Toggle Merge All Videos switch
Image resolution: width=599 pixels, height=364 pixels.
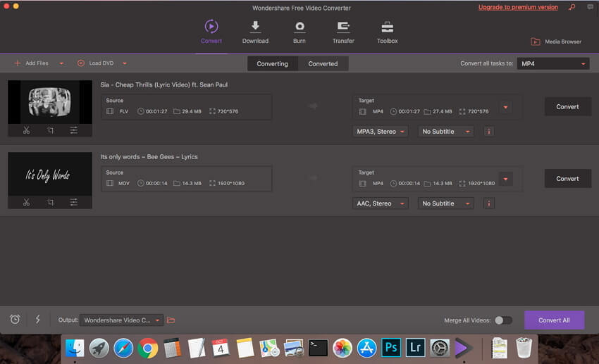[x=503, y=320]
